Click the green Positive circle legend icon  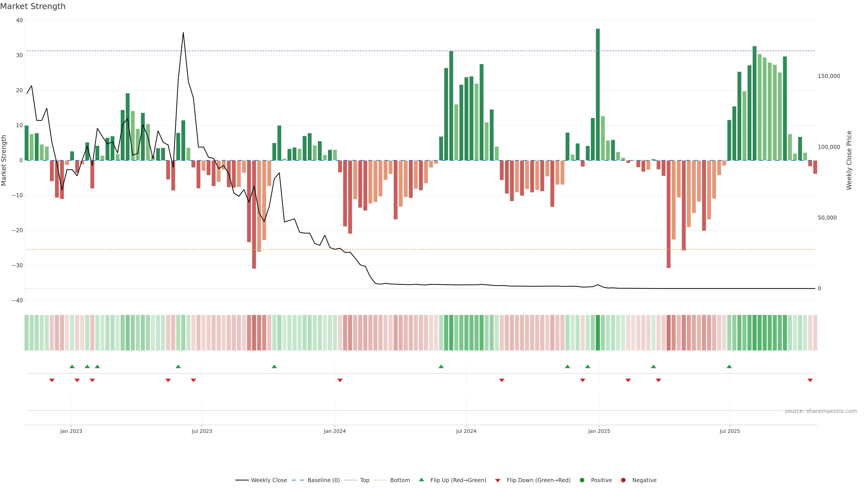(x=582, y=480)
